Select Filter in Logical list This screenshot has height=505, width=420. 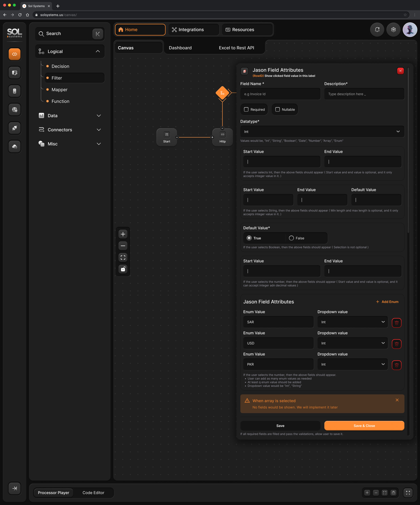tap(75, 78)
